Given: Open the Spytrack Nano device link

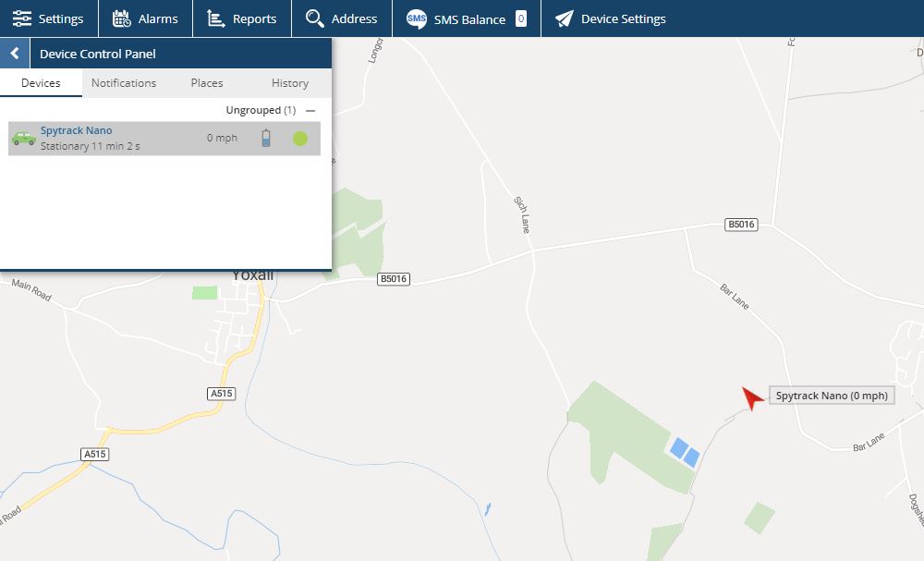Looking at the screenshot, I should click(x=76, y=130).
